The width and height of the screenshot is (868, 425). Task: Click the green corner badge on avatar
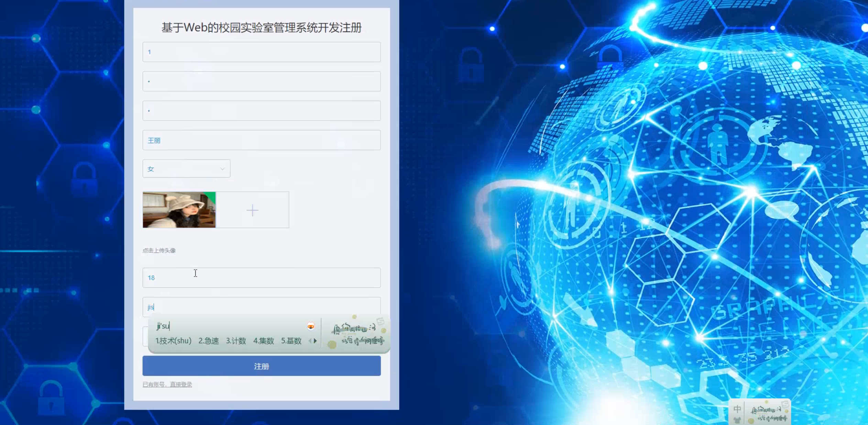point(211,196)
